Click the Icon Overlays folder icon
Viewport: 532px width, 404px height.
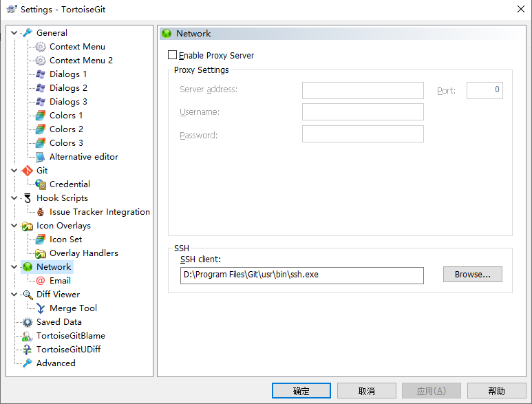click(x=28, y=226)
